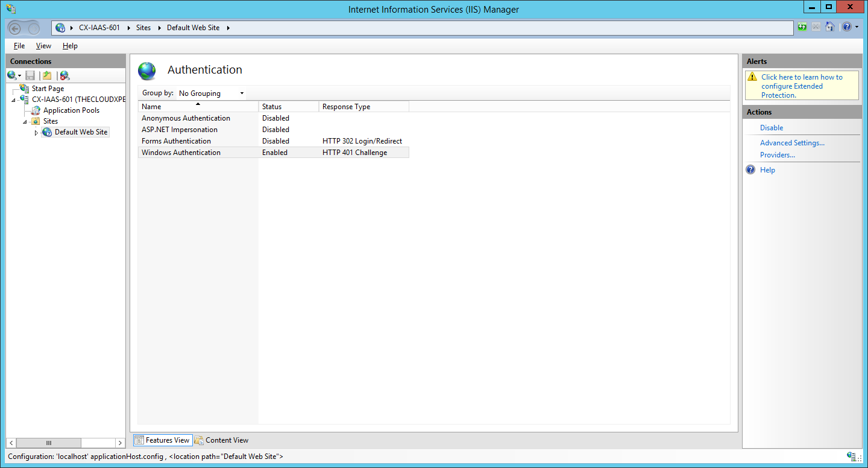
Task: Click the Application Pools icon in tree
Action: click(x=36, y=110)
